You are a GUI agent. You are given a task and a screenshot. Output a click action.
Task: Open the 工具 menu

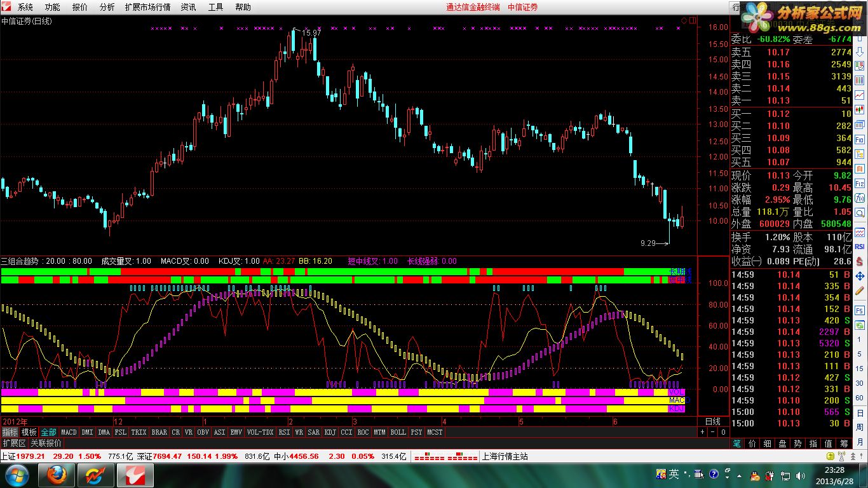(x=215, y=7)
